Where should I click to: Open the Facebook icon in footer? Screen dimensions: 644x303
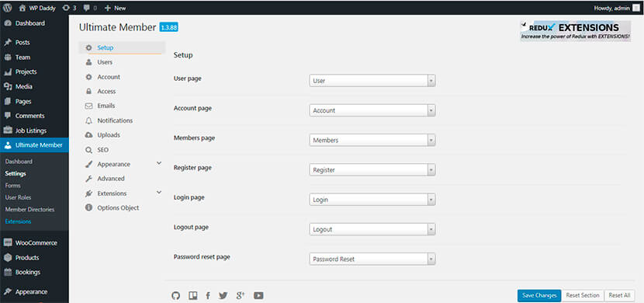coord(208,295)
